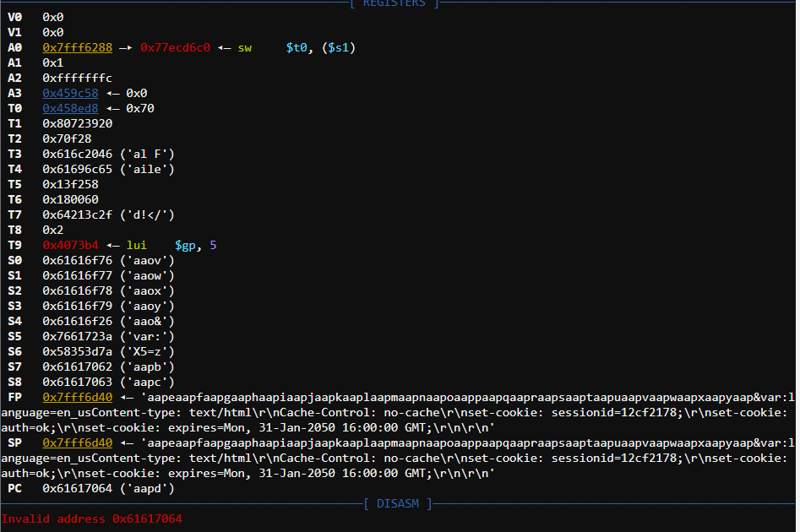The height and width of the screenshot is (532, 800).
Task: Select the S4 value 0x61616f26
Action: pos(78,322)
